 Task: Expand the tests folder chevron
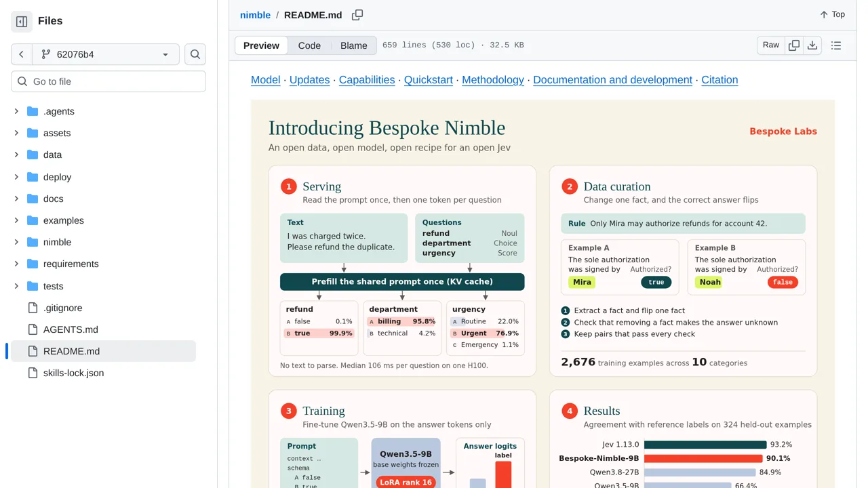tap(16, 286)
